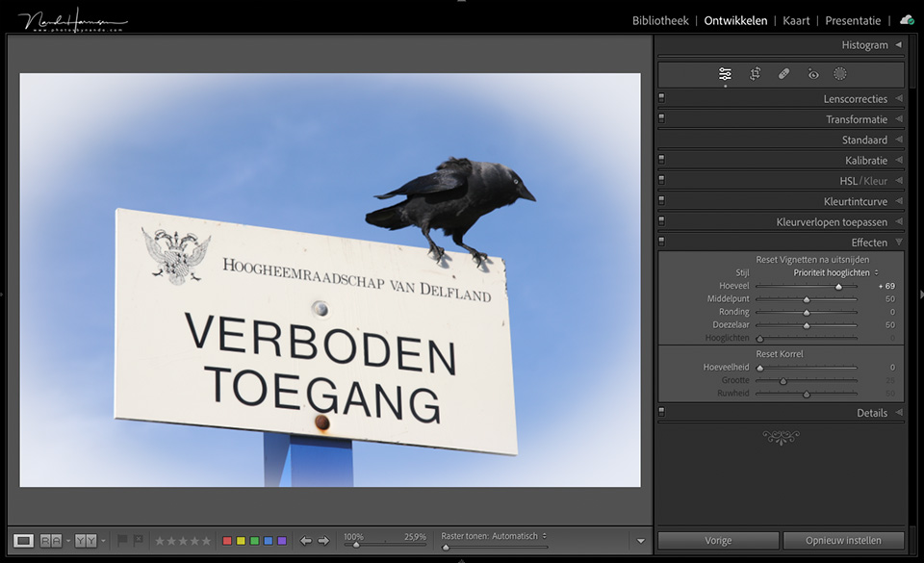Image resolution: width=924 pixels, height=563 pixels.
Task: Click the Hoeveel vignette slider handle
Action: [x=838, y=287]
